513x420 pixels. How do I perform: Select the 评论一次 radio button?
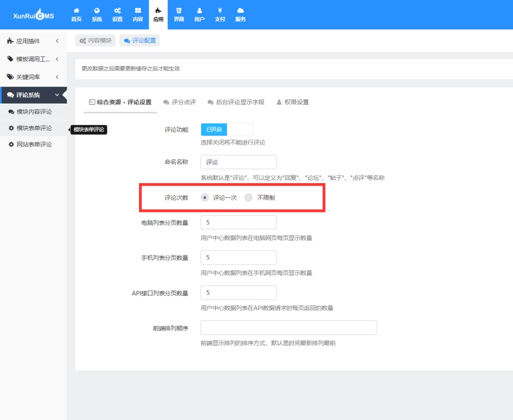tap(205, 197)
